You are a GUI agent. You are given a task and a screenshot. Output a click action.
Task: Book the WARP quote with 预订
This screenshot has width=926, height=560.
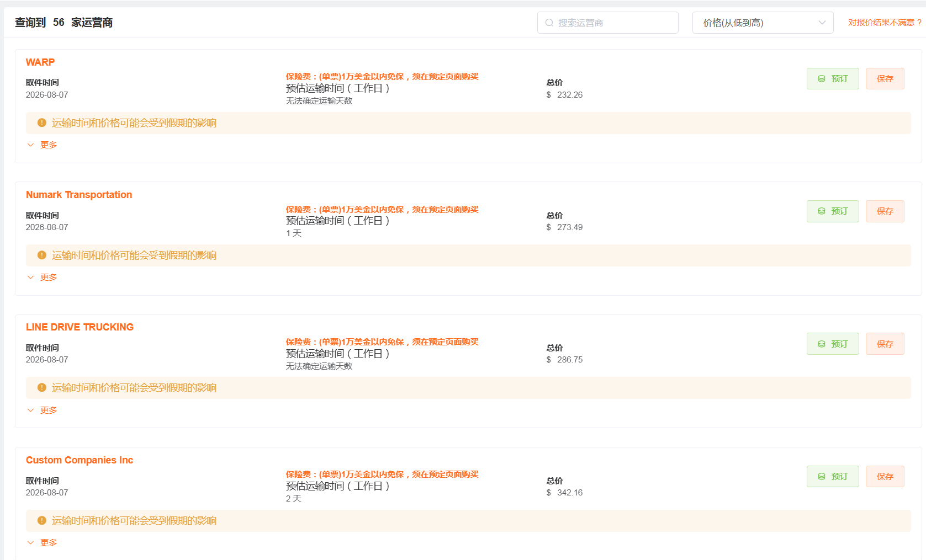tap(833, 78)
